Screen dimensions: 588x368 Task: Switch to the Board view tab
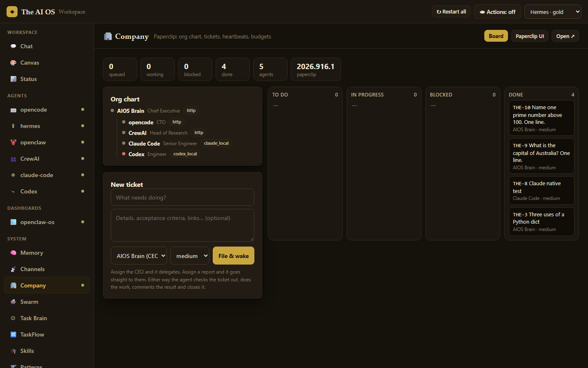pos(496,36)
